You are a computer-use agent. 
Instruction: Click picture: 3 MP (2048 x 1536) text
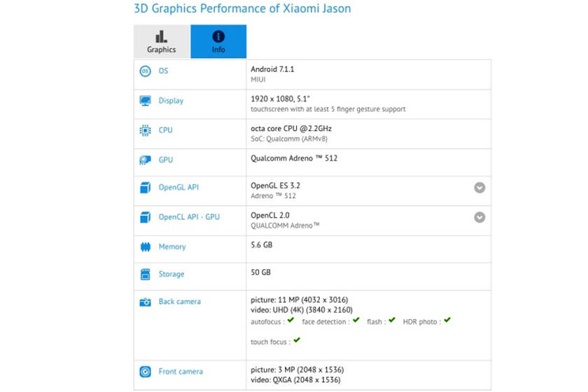pyautogui.click(x=297, y=370)
